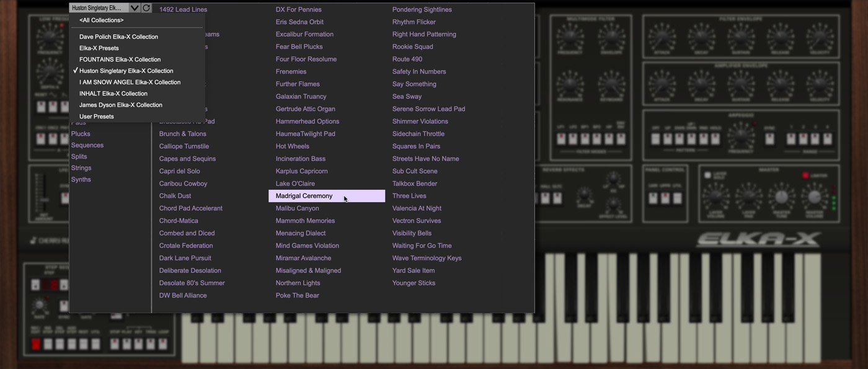Select Route 490 preset
The width and height of the screenshot is (868, 369).
coord(407,59)
